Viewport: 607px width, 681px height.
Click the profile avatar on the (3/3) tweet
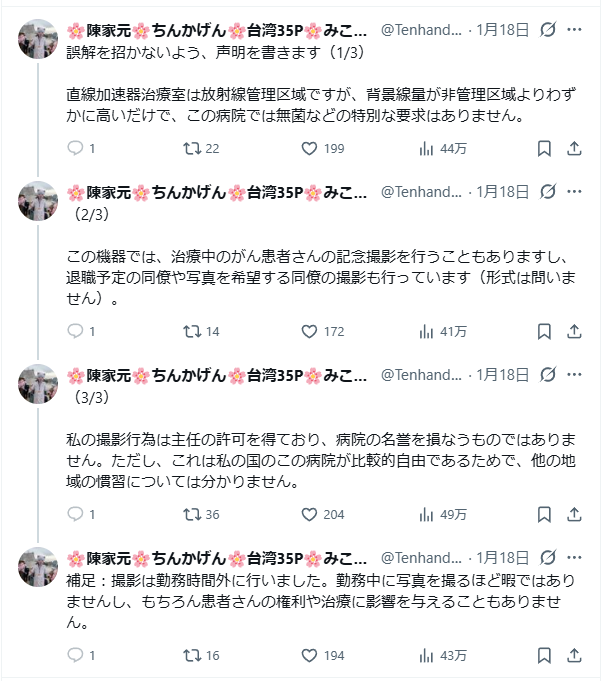point(38,385)
